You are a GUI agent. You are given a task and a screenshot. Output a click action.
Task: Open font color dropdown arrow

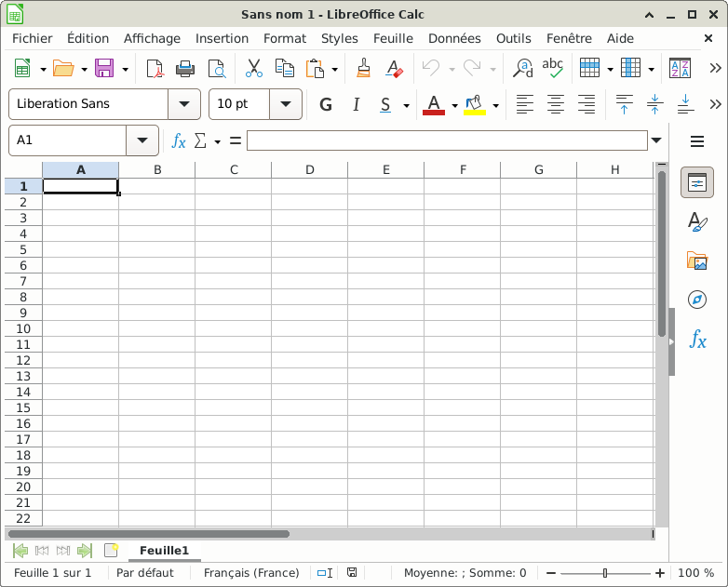click(x=454, y=106)
